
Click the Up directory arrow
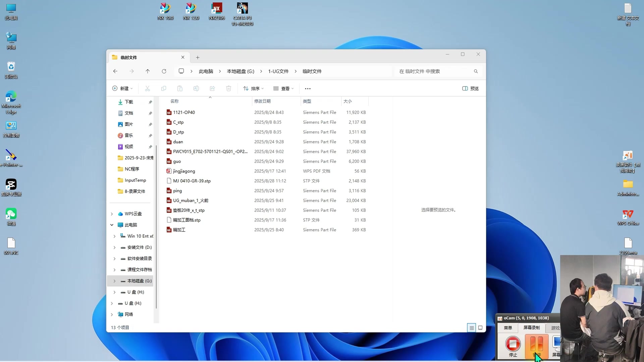(148, 71)
